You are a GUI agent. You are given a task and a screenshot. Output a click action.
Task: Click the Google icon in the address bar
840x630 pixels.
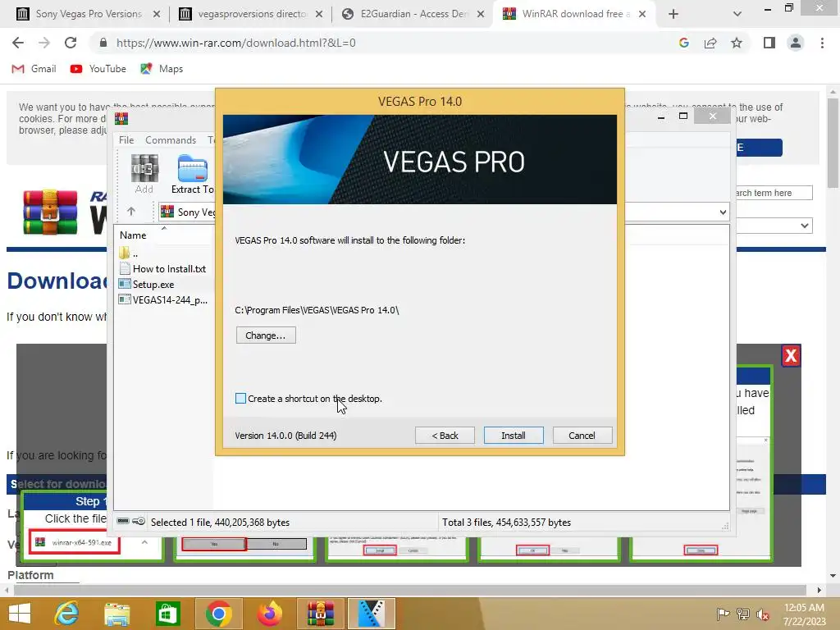pos(683,43)
